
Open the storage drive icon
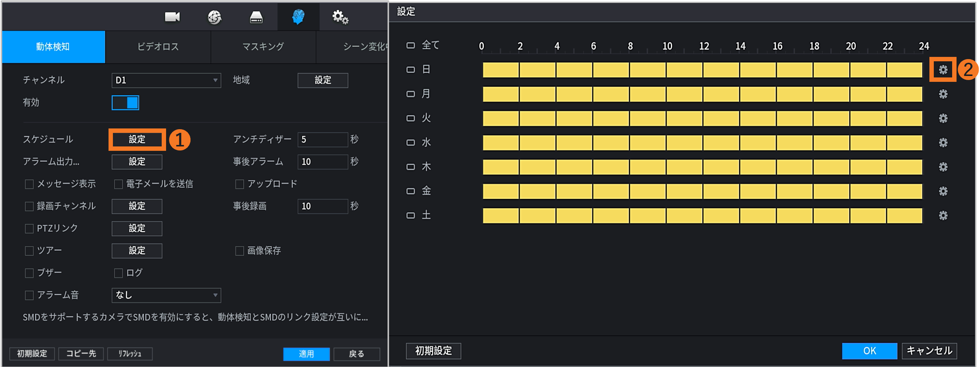[x=256, y=17]
